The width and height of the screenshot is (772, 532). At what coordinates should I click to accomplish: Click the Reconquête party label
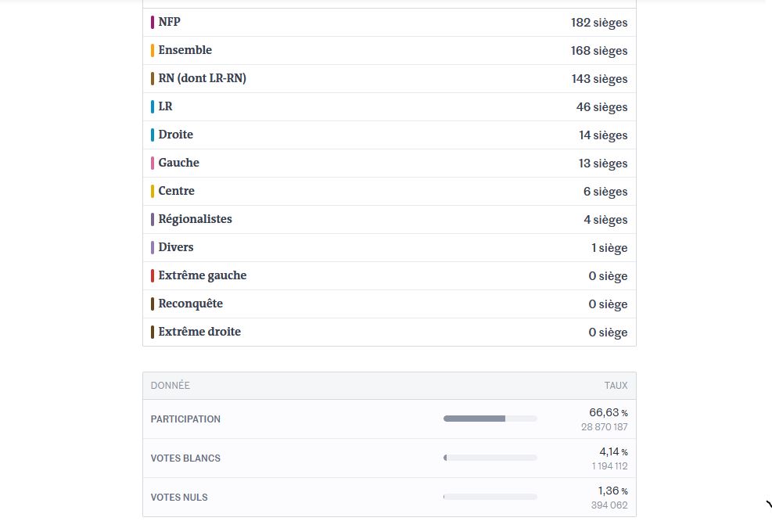point(190,304)
